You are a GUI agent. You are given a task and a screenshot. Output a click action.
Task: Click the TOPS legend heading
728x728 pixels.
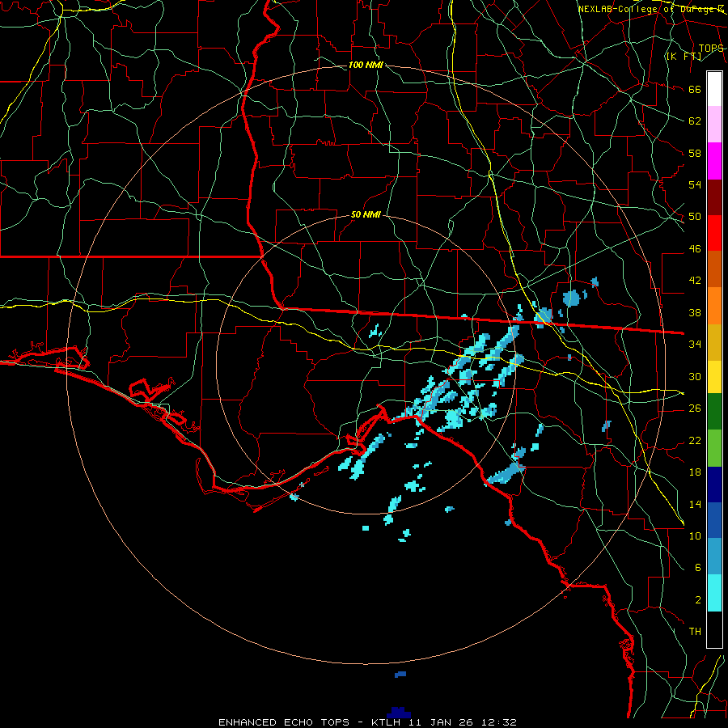711,49
